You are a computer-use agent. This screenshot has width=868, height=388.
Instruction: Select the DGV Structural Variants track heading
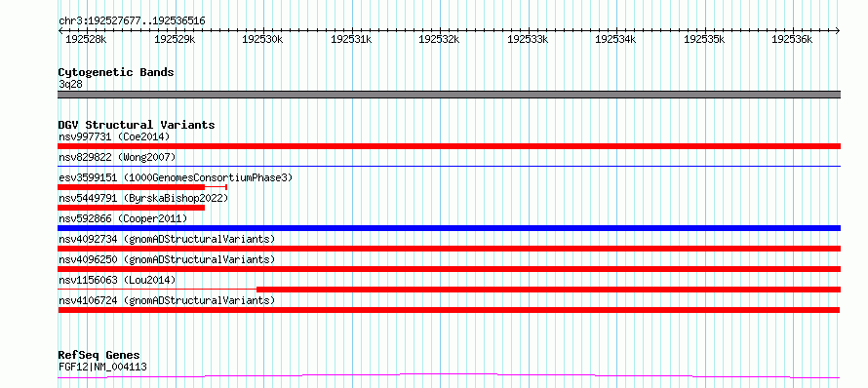[x=137, y=125]
